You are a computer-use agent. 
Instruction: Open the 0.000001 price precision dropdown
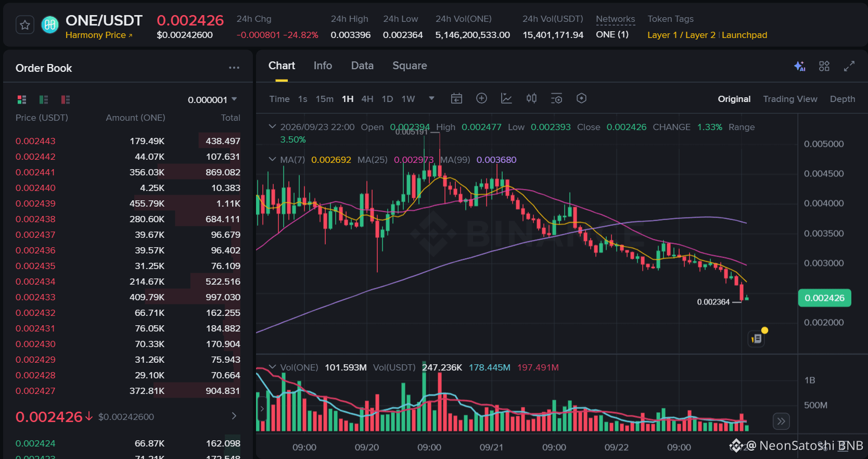(212, 99)
